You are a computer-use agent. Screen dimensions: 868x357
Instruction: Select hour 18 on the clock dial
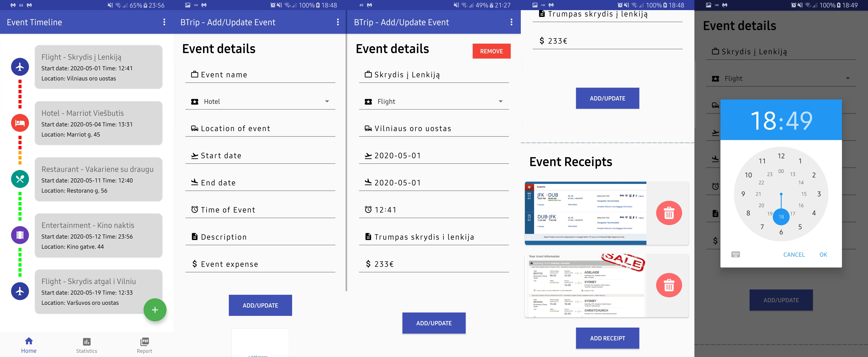coord(781,217)
